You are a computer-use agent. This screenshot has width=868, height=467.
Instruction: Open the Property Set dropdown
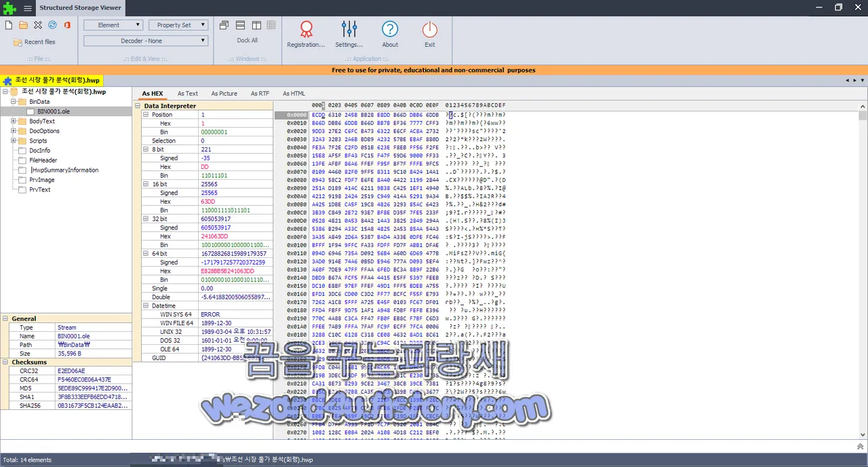(x=178, y=25)
